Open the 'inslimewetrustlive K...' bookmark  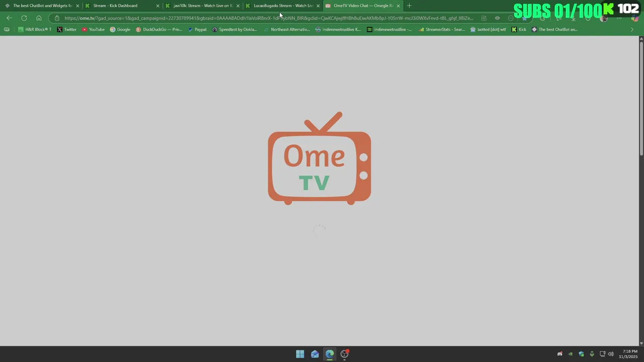[x=338, y=29]
